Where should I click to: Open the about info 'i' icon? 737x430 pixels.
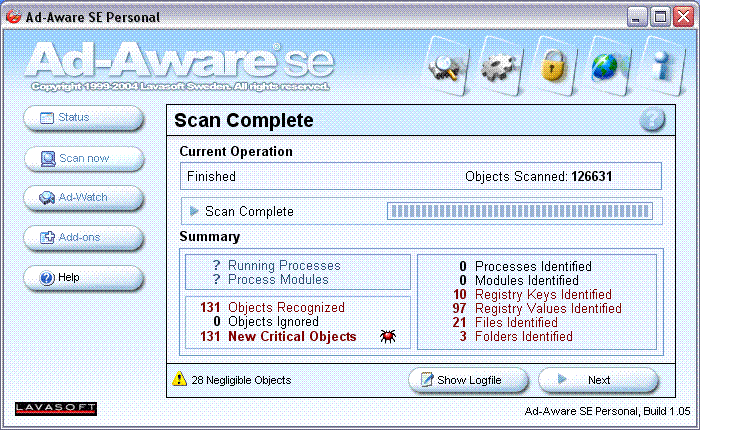click(x=662, y=67)
